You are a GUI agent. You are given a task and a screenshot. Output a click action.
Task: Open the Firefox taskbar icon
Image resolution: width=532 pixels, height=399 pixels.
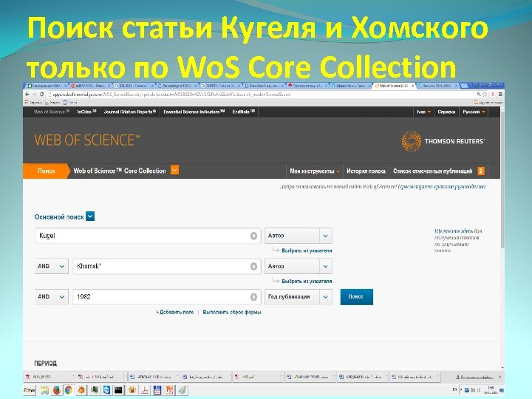(57, 390)
